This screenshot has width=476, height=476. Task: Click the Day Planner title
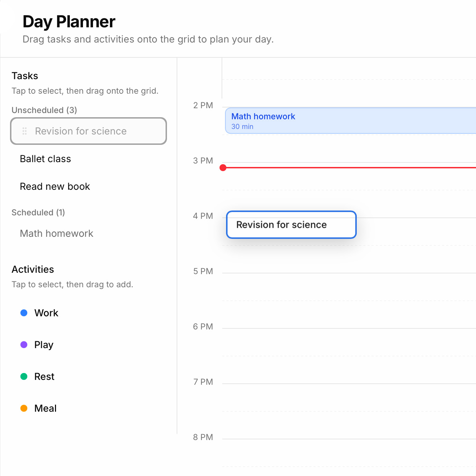coord(68,21)
